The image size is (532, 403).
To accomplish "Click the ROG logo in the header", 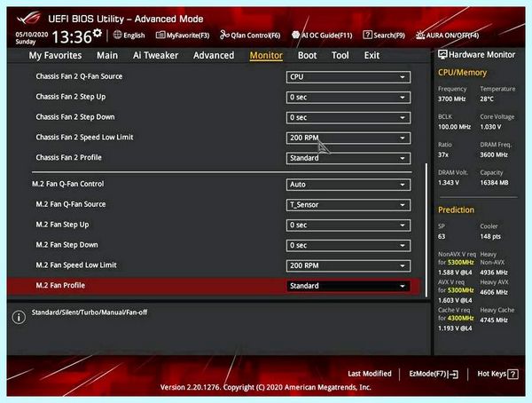I will pyautogui.click(x=29, y=18).
